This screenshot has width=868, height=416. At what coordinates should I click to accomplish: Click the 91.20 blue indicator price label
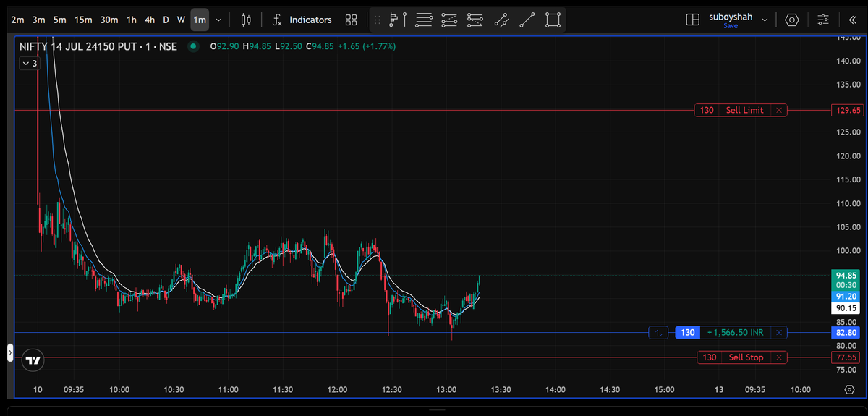pyautogui.click(x=846, y=296)
